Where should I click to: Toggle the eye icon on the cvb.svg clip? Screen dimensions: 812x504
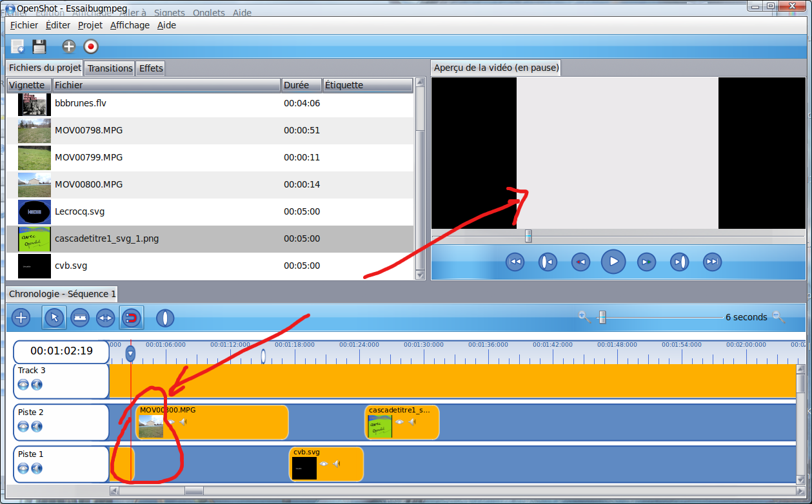pyautogui.click(x=324, y=463)
